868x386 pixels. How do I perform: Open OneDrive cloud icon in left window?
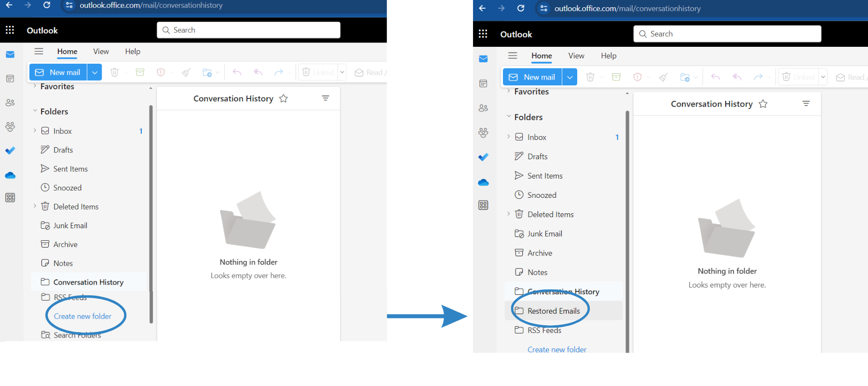coord(10,175)
